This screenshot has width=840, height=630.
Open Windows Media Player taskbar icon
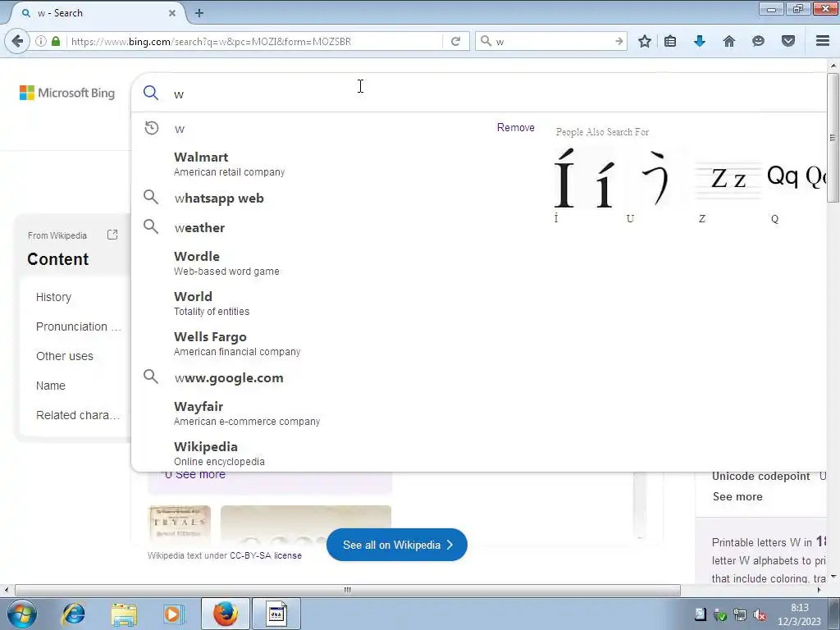pyautogui.click(x=174, y=614)
